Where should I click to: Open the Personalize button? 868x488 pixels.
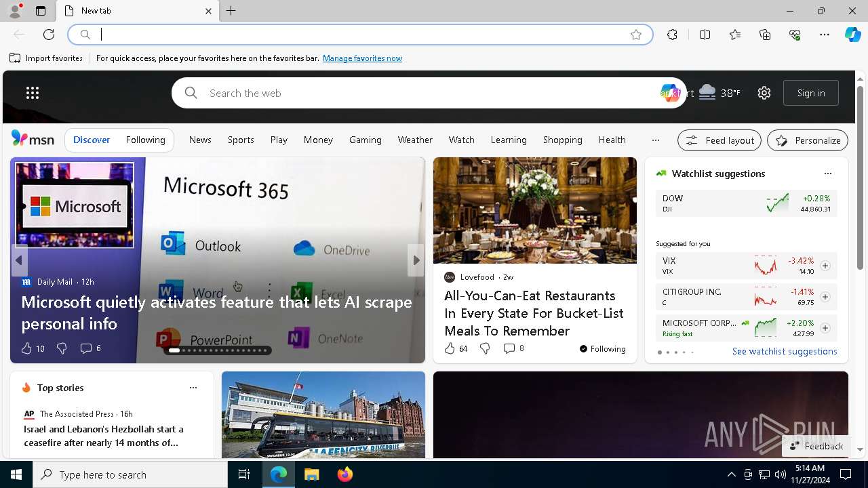tap(808, 140)
